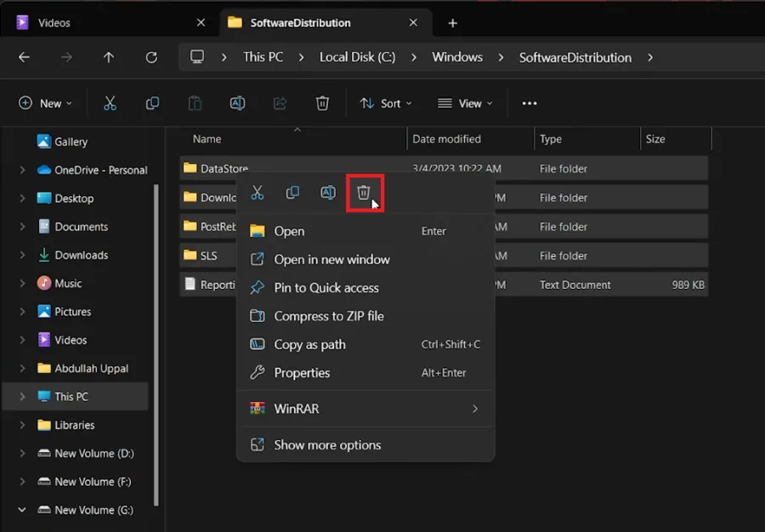
Task: Go up one folder level arrow
Action: point(109,57)
